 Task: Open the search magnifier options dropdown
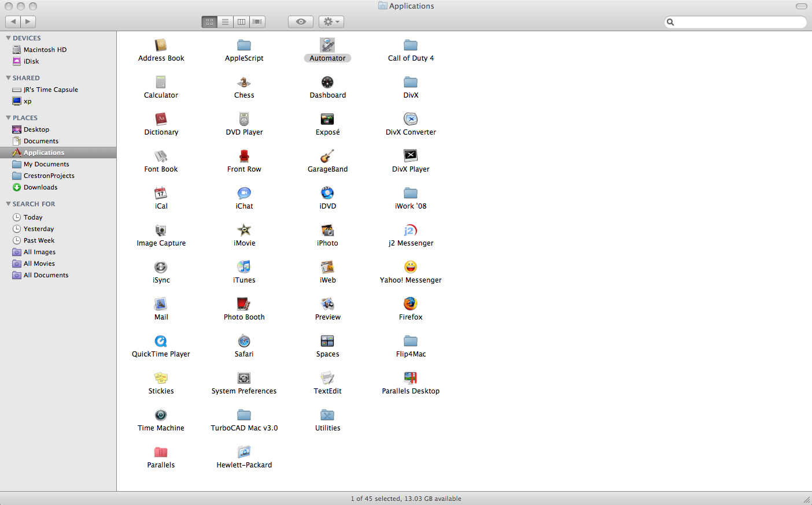(670, 22)
